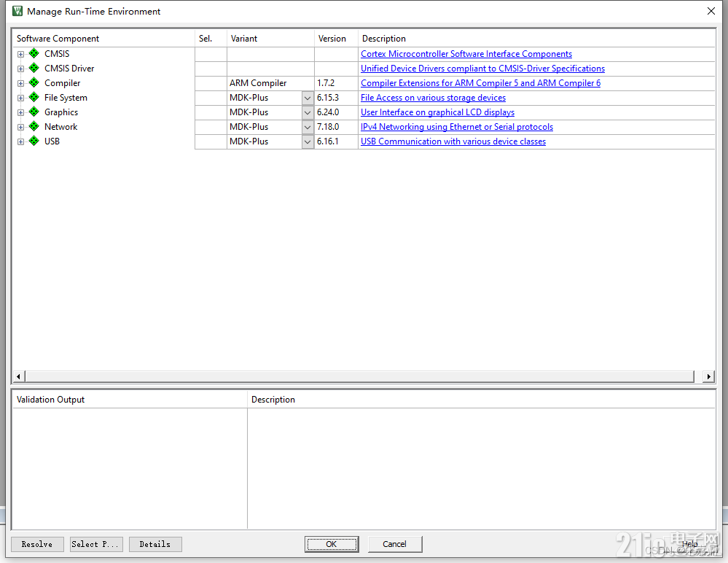
Task: Click the version 1.7.2 cell
Action: point(336,83)
